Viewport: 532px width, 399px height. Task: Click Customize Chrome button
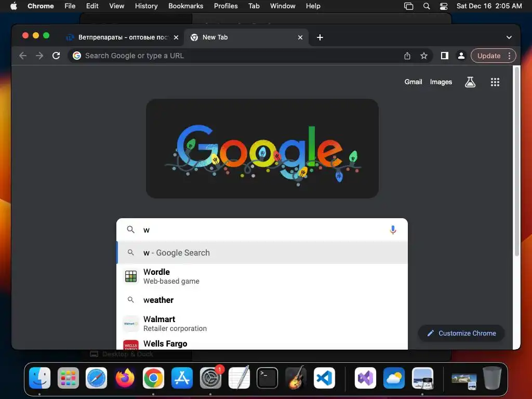click(x=461, y=333)
